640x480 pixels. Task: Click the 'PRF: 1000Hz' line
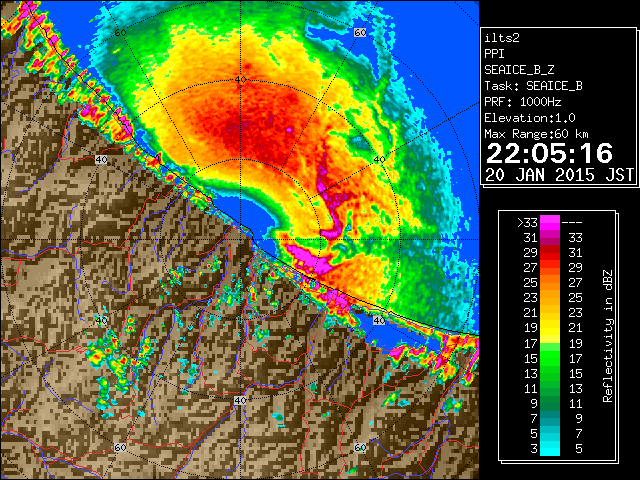[x=523, y=102]
